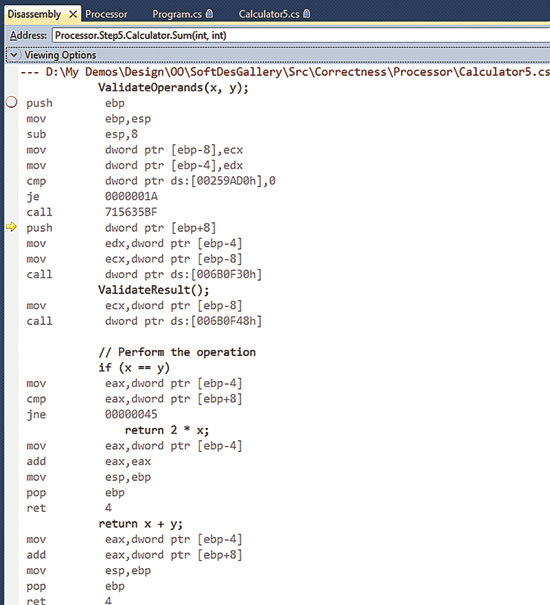Click the Address label
This screenshot has width=550, height=605.
click(x=28, y=35)
